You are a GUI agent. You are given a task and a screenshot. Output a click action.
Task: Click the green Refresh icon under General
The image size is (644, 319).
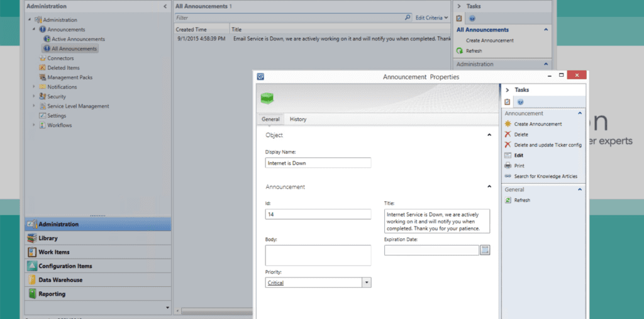point(508,200)
